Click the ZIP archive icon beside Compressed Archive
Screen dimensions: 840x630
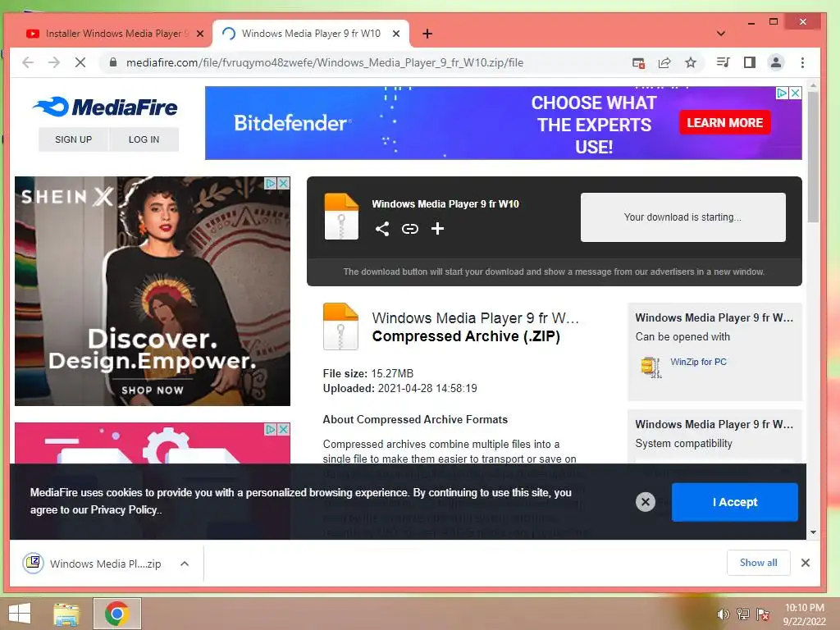pyautogui.click(x=340, y=326)
